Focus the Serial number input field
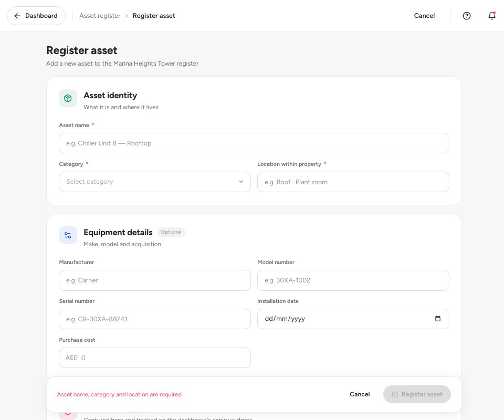The image size is (504, 420). pyautogui.click(x=154, y=319)
